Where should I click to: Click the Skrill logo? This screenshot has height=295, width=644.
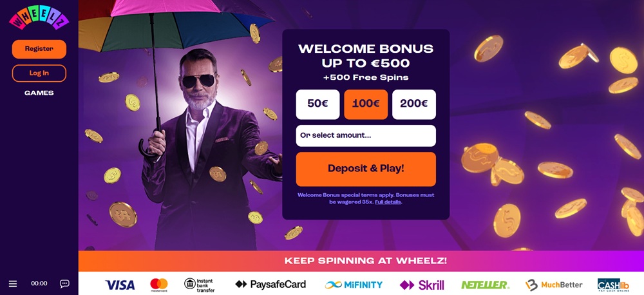pyautogui.click(x=422, y=285)
